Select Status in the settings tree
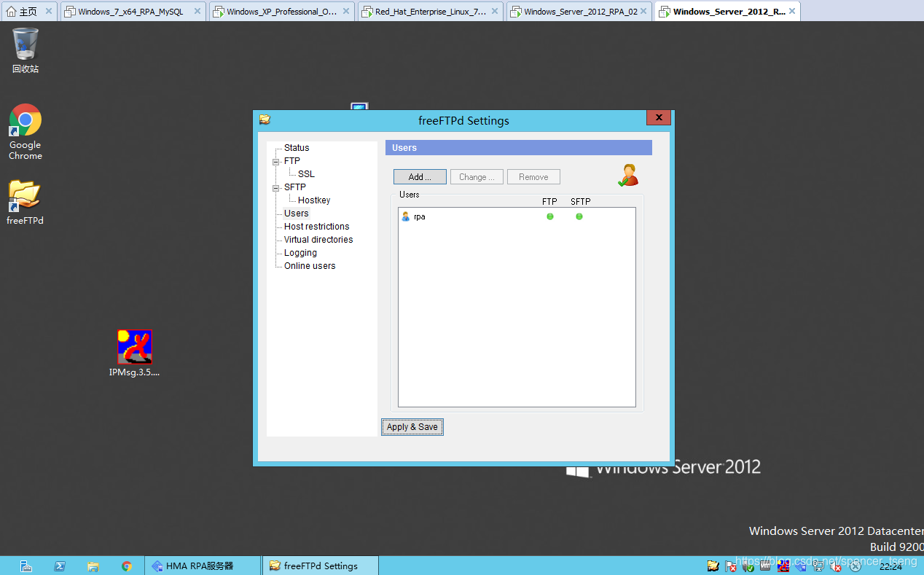The image size is (924, 575). pos(297,148)
